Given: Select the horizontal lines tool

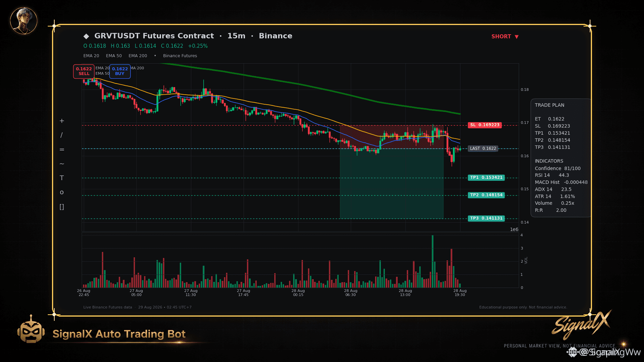Looking at the screenshot, I should tap(62, 150).
